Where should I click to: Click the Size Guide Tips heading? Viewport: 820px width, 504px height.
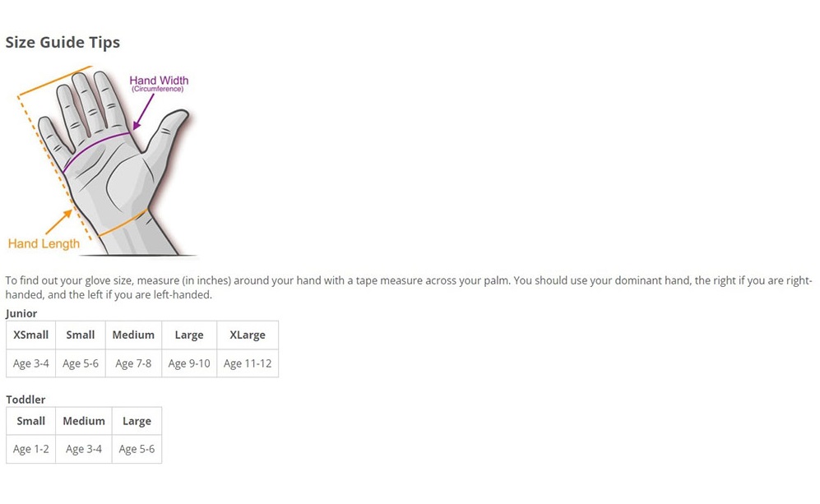[x=63, y=42]
